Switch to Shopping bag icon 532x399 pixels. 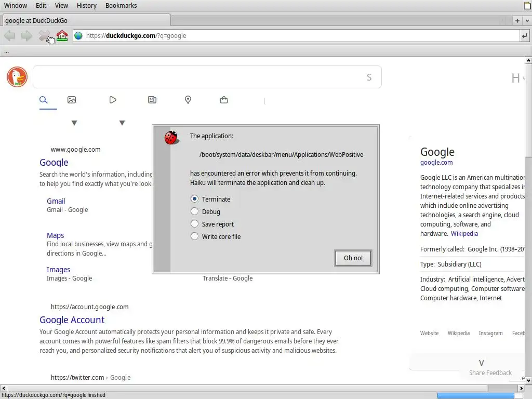point(224,100)
